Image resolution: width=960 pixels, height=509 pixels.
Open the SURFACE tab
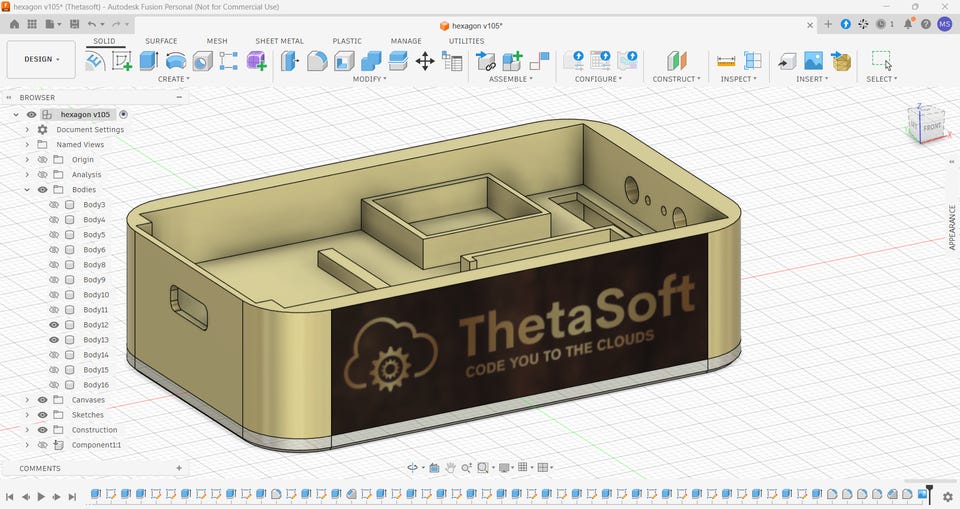[161, 41]
